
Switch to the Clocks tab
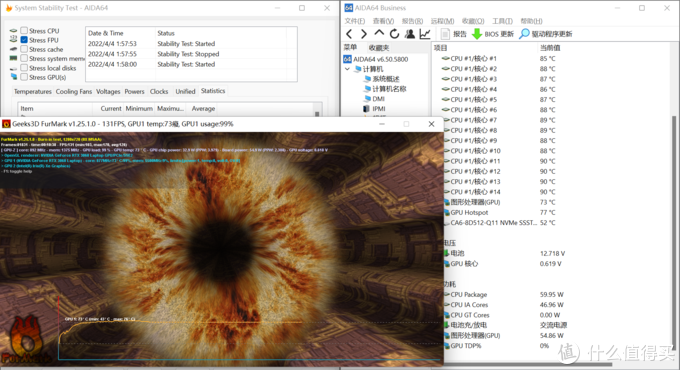159,92
